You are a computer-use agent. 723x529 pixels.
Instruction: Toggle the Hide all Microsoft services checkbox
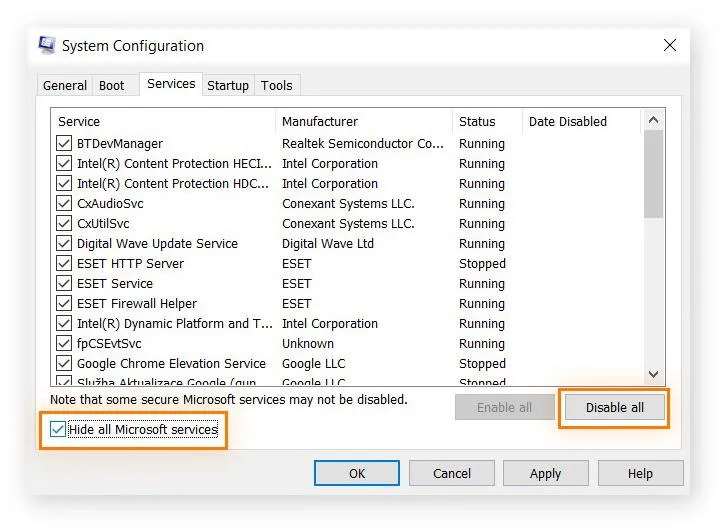tap(58, 429)
